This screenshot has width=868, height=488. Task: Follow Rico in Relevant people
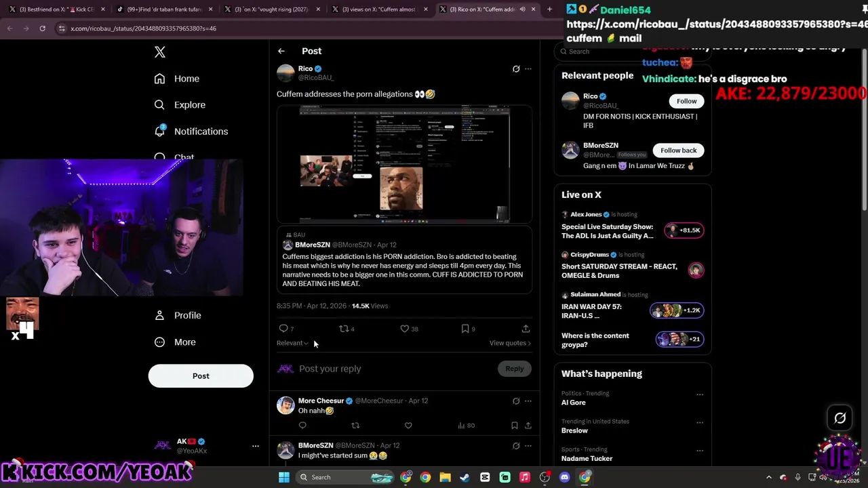click(686, 101)
